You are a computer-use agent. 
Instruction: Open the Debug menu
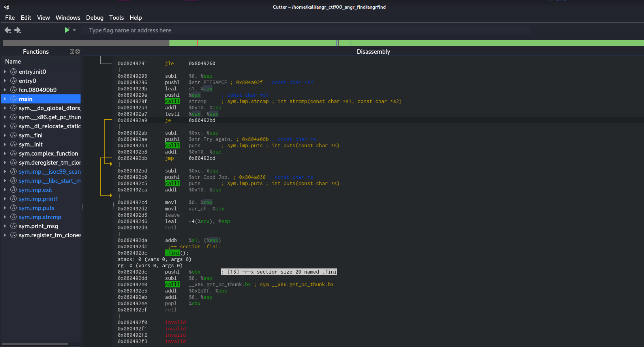[x=94, y=18]
